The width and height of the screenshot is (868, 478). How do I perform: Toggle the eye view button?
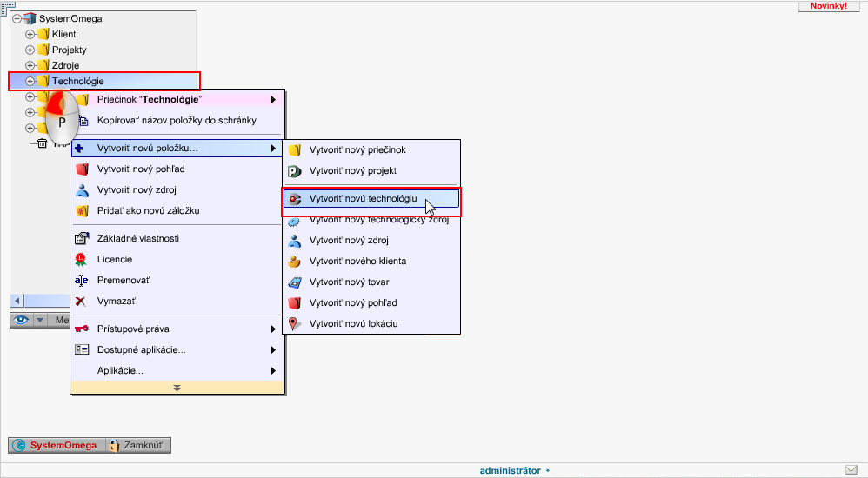click(x=23, y=320)
